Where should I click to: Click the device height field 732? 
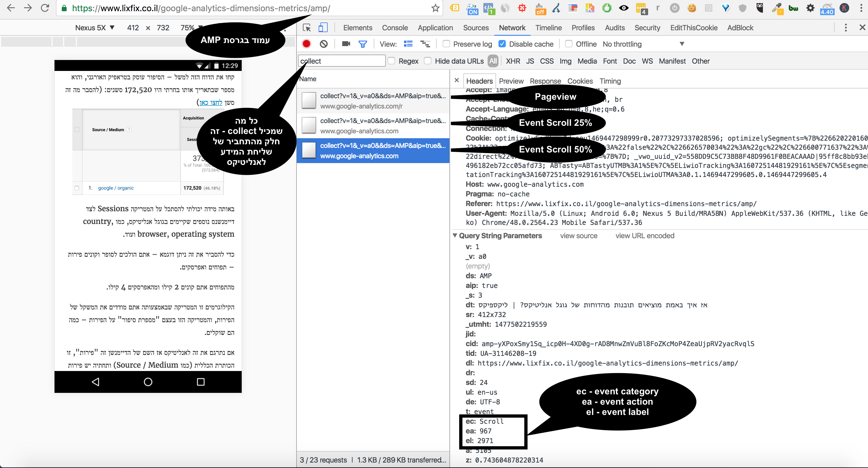pyautogui.click(x=163, y=28)
